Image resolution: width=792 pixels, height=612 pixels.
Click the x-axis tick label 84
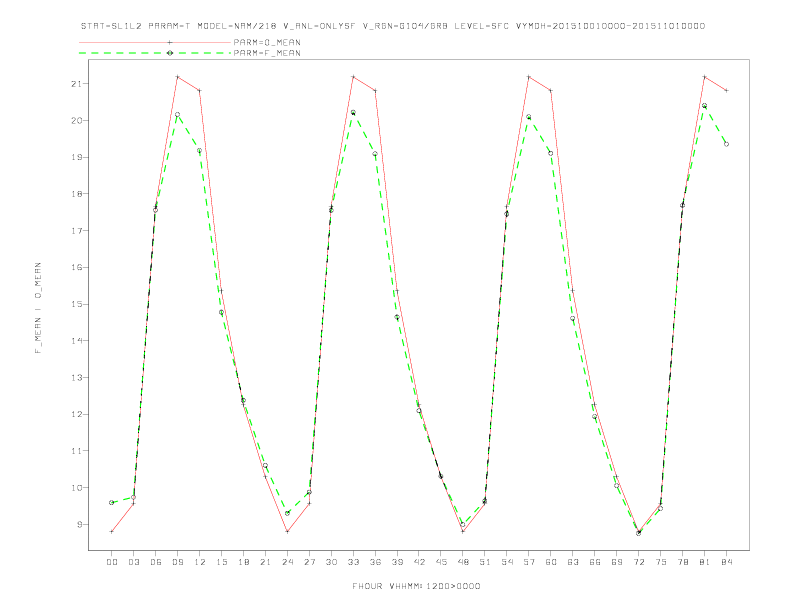coord(727,562)
